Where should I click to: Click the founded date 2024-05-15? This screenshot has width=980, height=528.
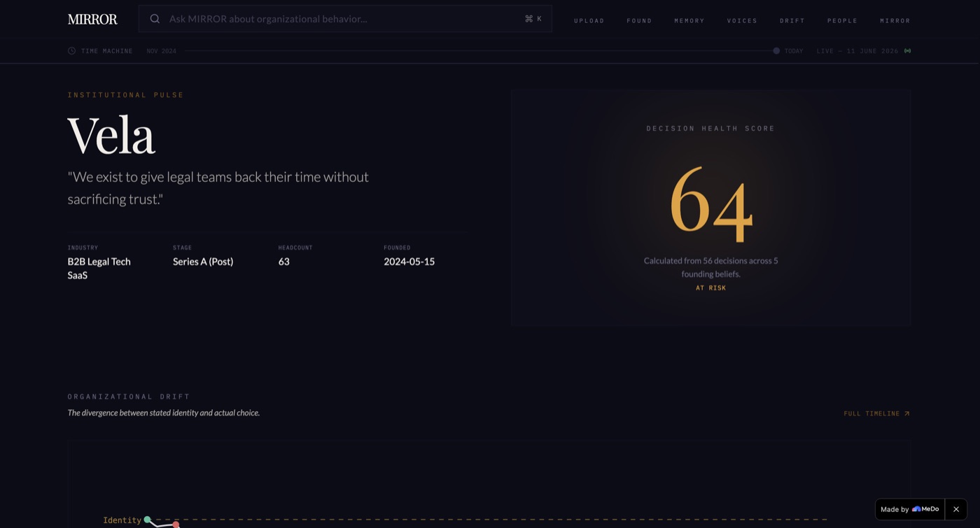(x=409, y=262)
